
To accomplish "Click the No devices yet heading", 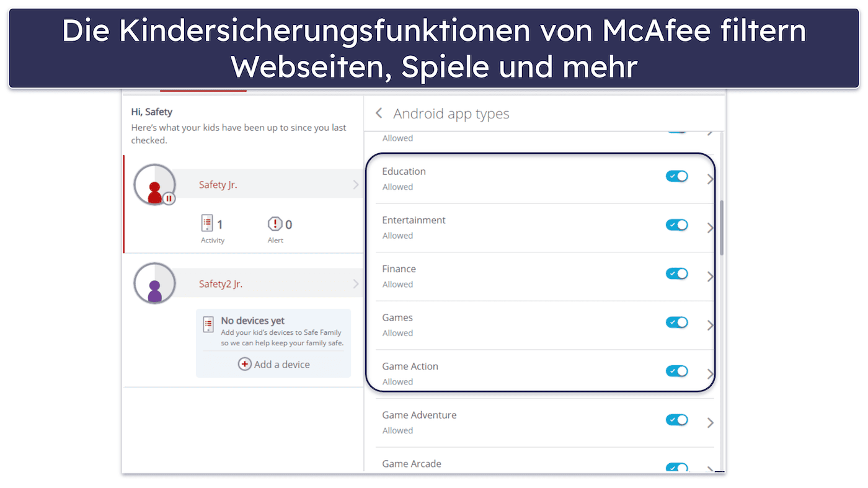I will coord(253,321).
